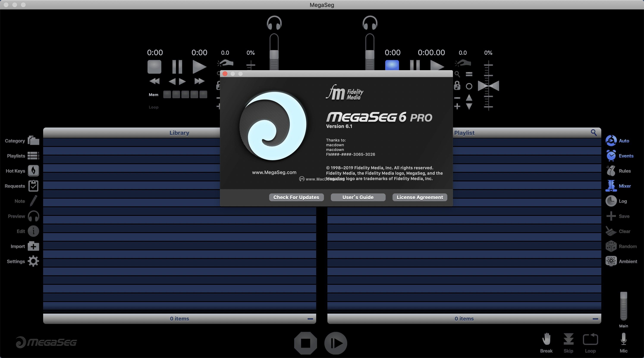Open the Hot Keys panel icon

pos(33,171)
